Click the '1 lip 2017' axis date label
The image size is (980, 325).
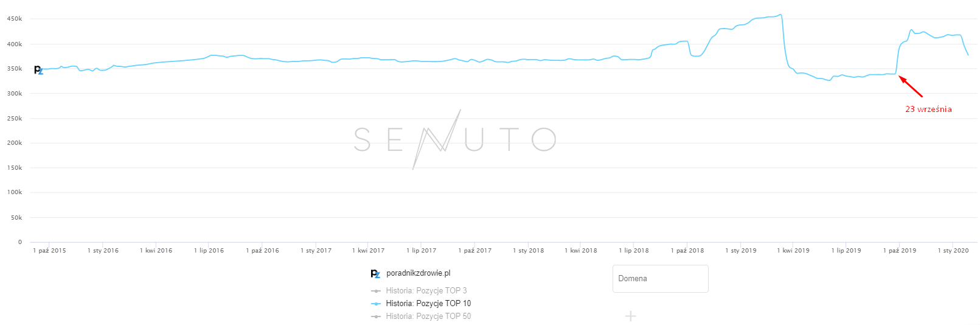tap(421, 251)
